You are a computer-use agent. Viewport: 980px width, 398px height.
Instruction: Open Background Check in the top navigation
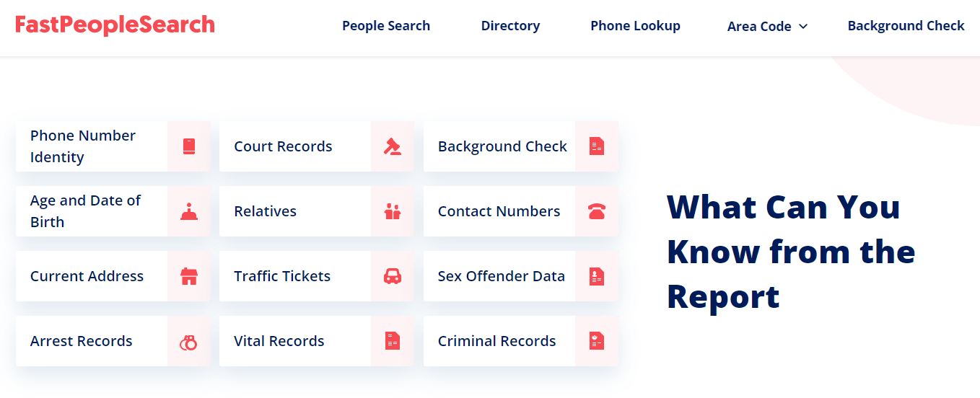tap(906, 26)
